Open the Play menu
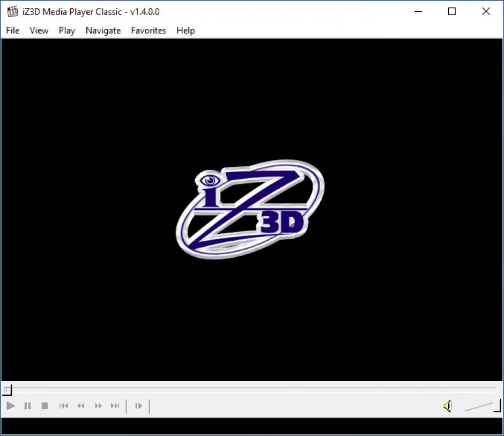 [67, 31]
